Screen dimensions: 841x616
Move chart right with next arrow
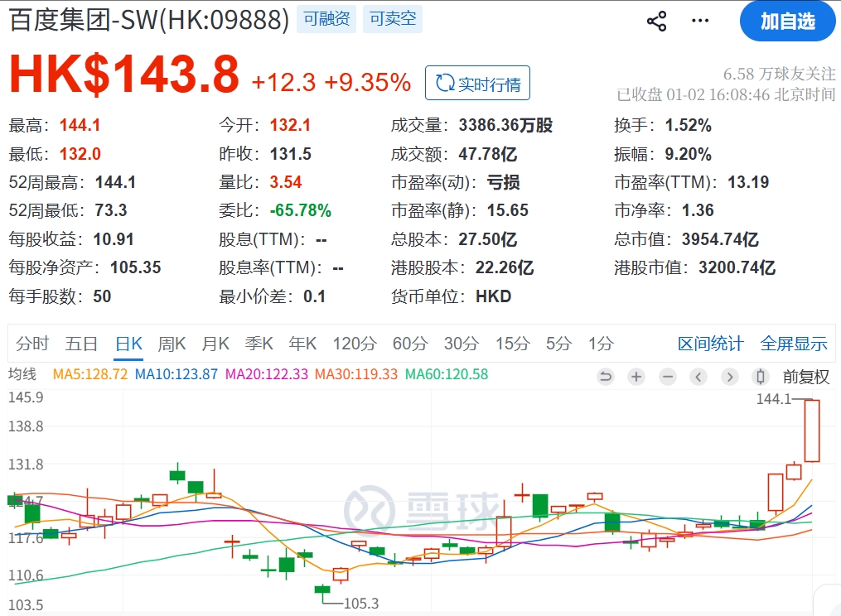pyautogui.click(x=729, y=377)
